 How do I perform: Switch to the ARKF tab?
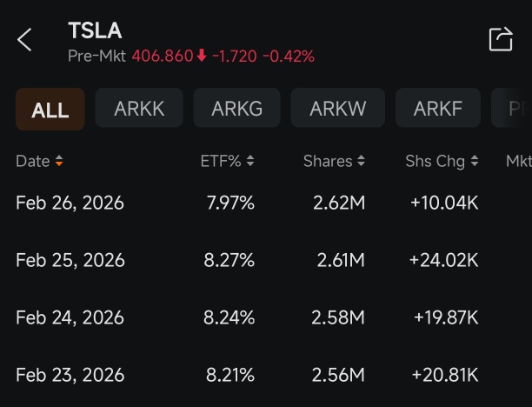[x=438, y=108]
